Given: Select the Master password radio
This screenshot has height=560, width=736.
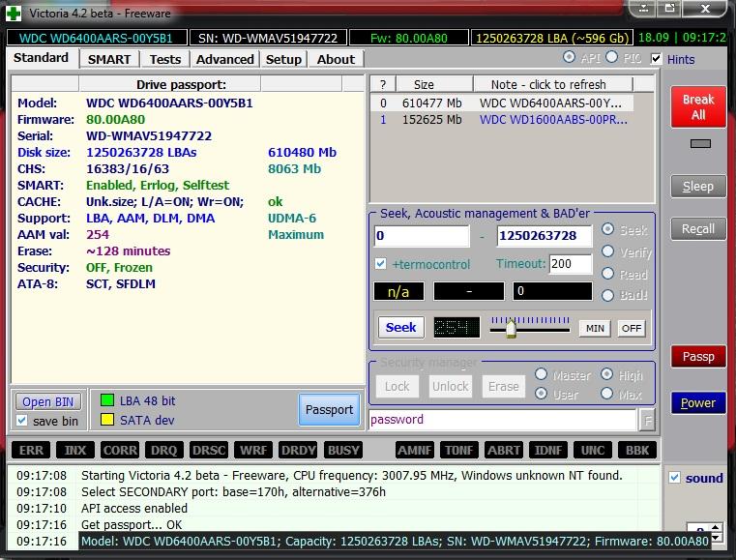Looking at the screenshot, I should [x=542, y=374].
